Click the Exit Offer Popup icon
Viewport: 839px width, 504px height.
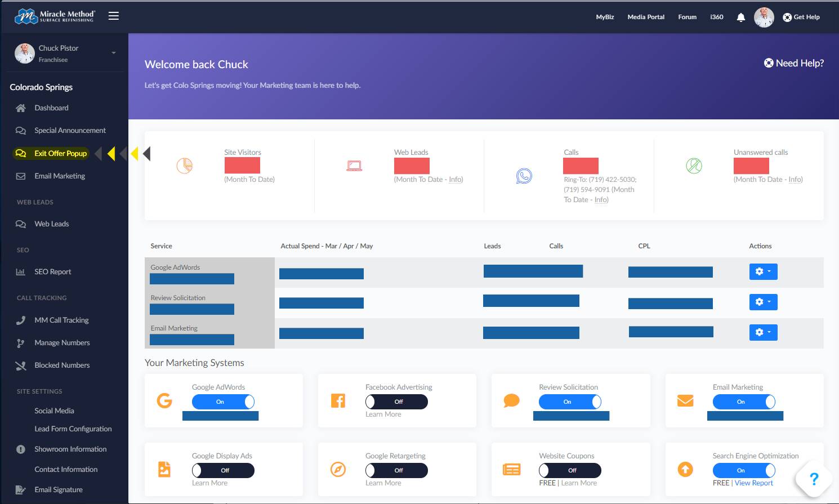pos(21,153)
